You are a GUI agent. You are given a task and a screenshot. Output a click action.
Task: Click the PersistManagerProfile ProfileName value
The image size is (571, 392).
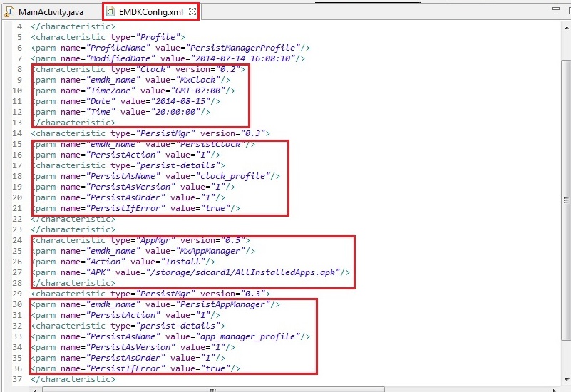pos(237,48)
